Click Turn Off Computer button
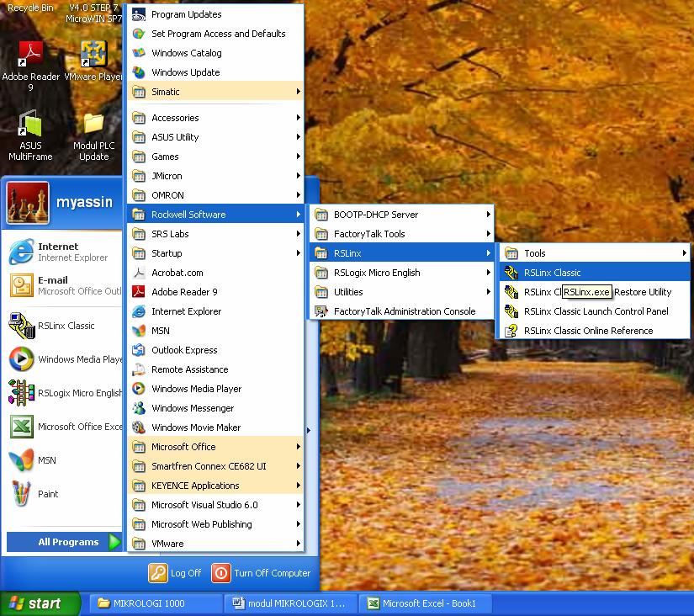 [261, 573]
